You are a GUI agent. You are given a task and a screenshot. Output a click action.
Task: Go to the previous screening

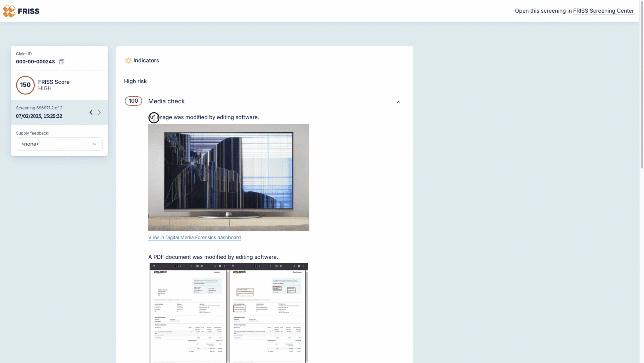91,112
